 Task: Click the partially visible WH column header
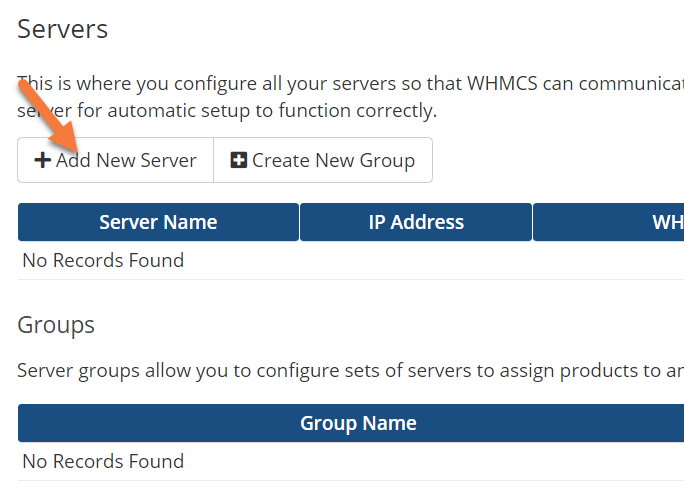point(666,222)
